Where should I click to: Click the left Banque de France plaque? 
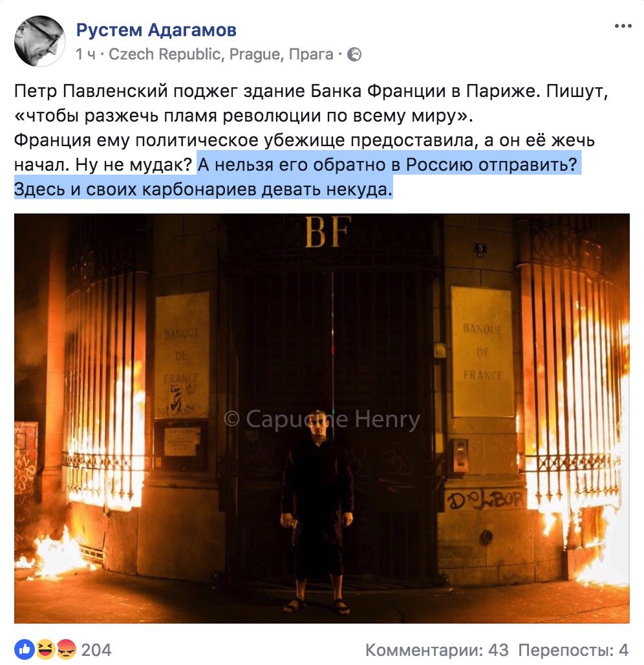[182, 355]
